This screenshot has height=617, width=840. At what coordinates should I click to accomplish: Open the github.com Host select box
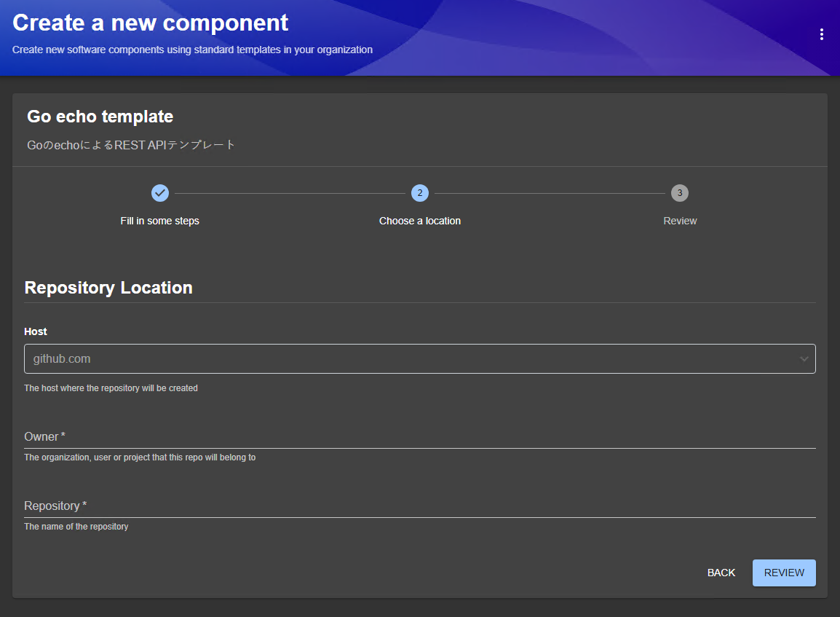(408, 359)
